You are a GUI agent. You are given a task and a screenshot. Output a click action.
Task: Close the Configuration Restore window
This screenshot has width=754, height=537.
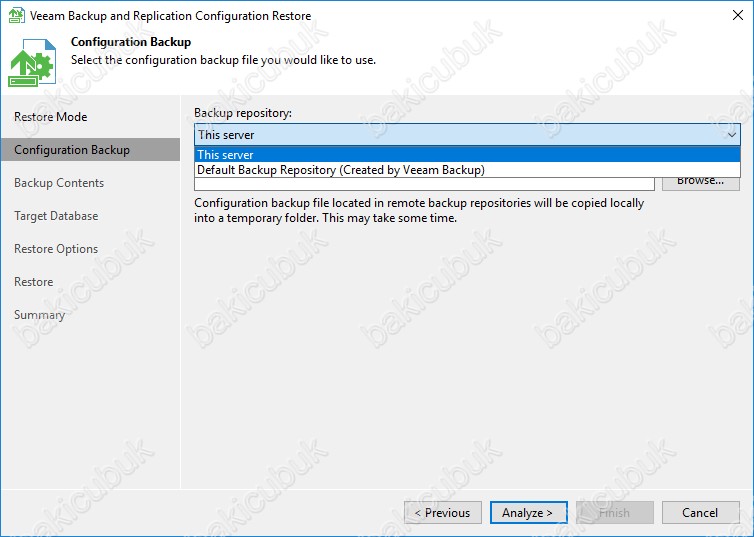tap(738, 15)
